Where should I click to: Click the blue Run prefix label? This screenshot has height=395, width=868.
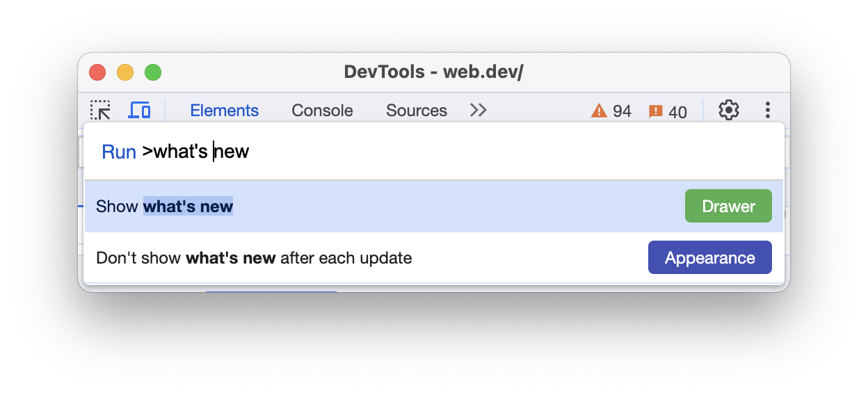pos(118,152)
